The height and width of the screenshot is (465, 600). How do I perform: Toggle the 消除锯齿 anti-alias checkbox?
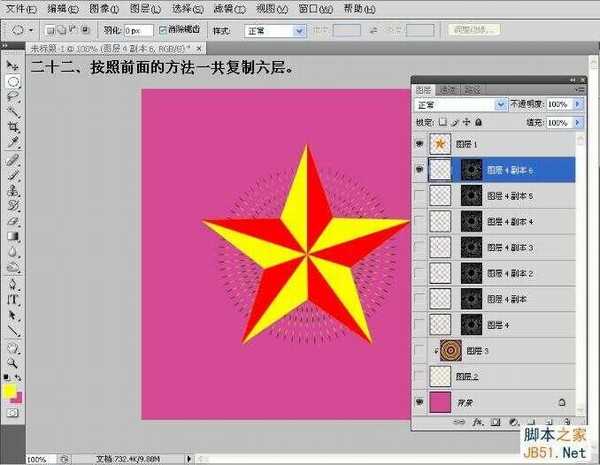click(164, 31)
